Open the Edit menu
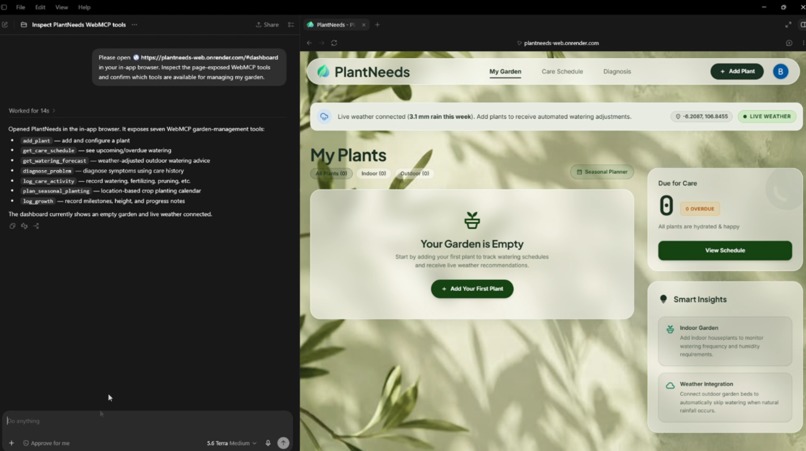Image resolution: width=806 pixels, height=451 pixels. [x=40, y=7]
